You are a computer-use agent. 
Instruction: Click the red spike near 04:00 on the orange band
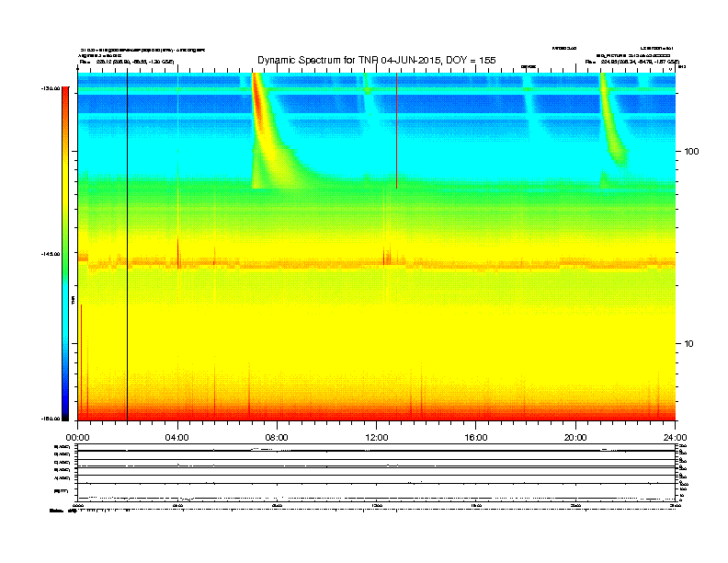tap(178, 253)
